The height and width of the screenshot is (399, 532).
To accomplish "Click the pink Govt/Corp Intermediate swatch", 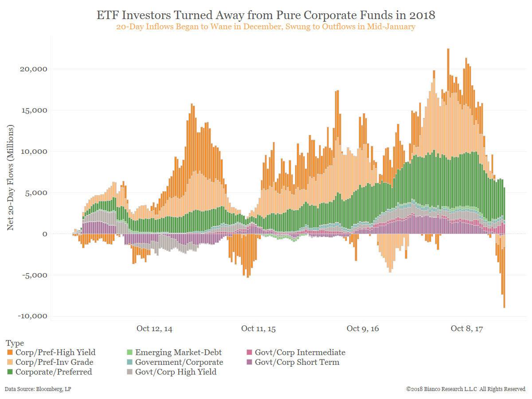I will 249,353.
